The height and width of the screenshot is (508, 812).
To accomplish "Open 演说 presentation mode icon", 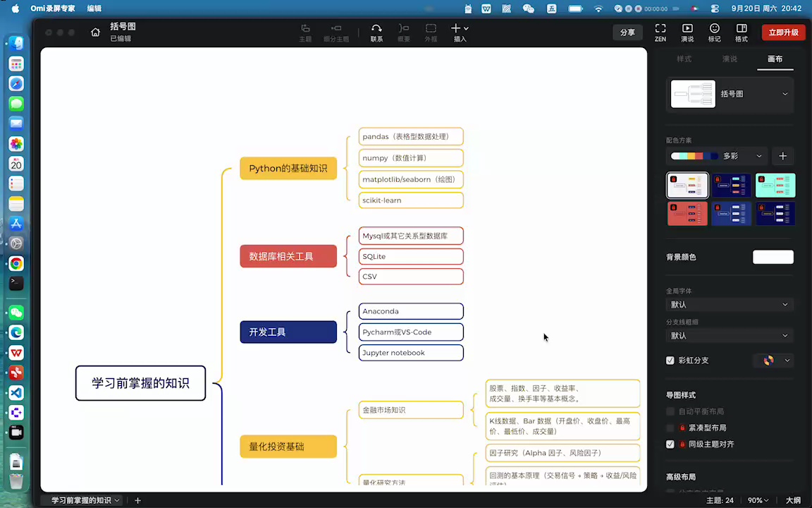I will pyautogui.click(x=687, y=32).
